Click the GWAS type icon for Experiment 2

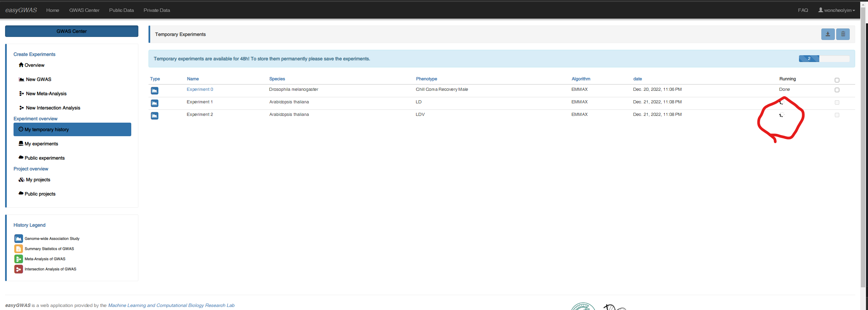pos(155,116)
